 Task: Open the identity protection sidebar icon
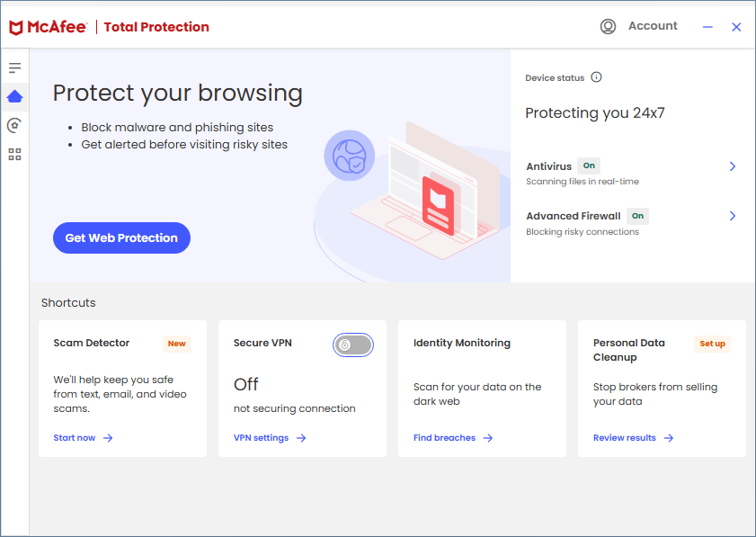[x=14, y=125]
